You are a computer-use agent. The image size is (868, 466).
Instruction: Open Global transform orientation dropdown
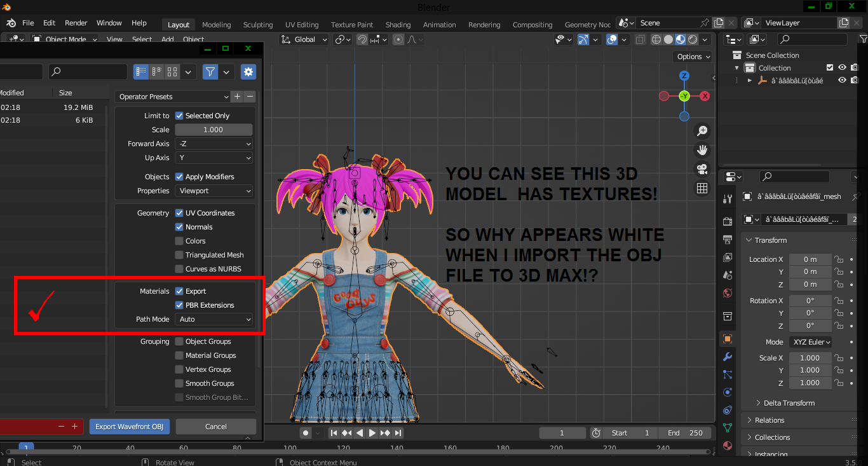304,39
